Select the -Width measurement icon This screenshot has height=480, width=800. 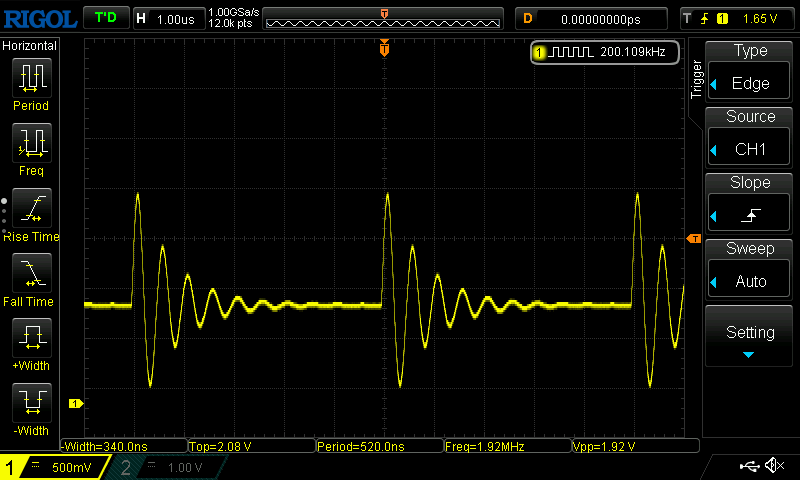click(32, 402)
